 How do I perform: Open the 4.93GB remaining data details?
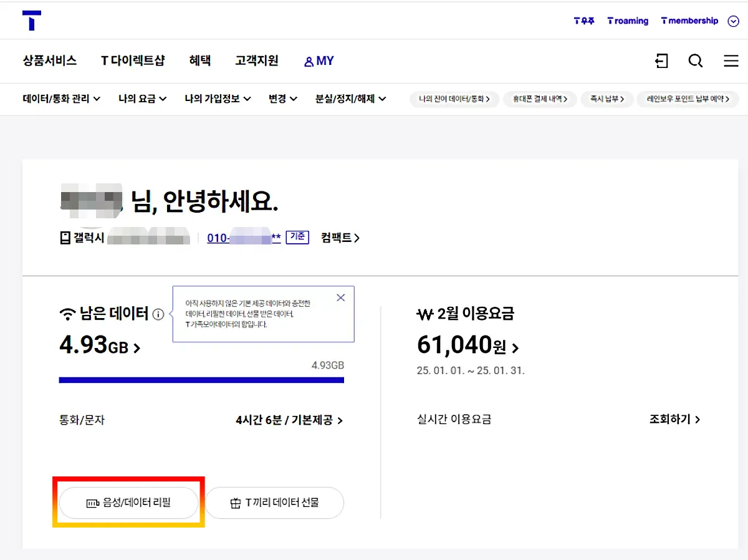click(100, 345)
